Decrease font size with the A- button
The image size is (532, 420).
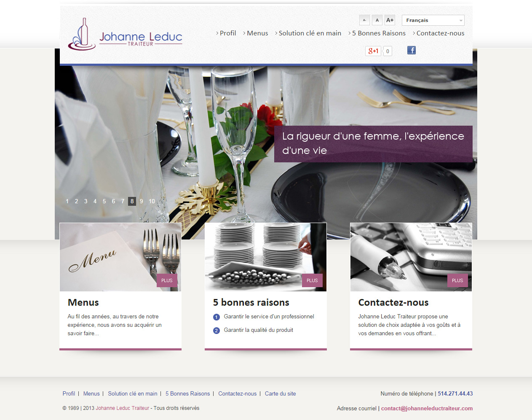pyautogui.click(x=364, y=20)
